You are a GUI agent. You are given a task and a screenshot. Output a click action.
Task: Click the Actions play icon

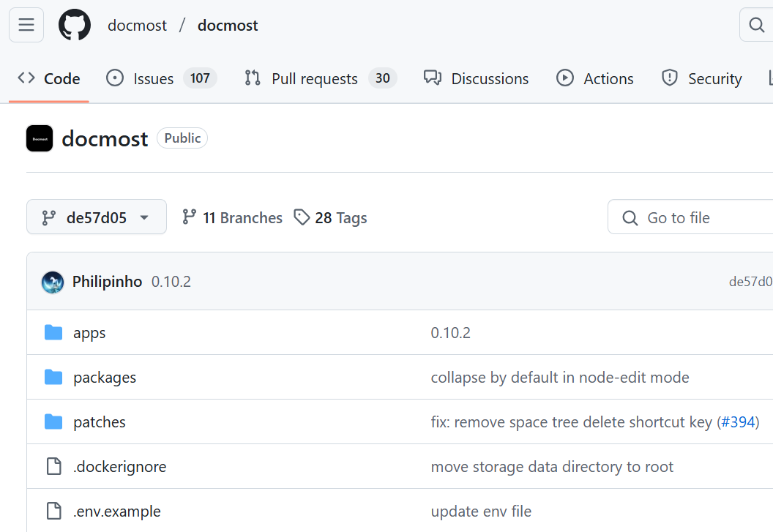coord(565,78)
